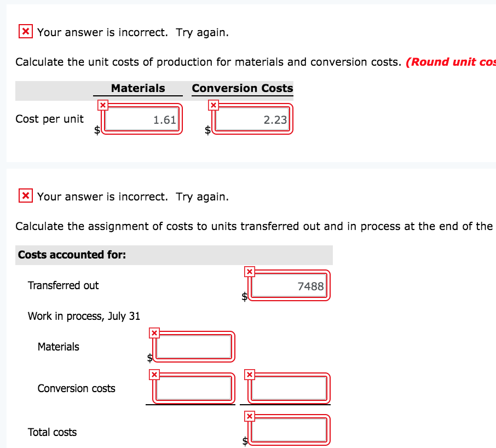Click the first empty Conversion costs input
The image size is (496, 448).
(x=194, y=388)
